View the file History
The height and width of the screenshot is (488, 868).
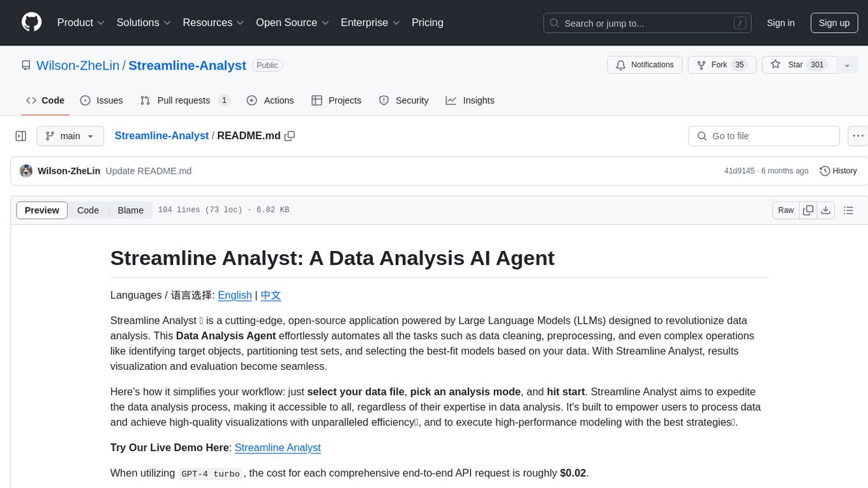coord(838,171)
